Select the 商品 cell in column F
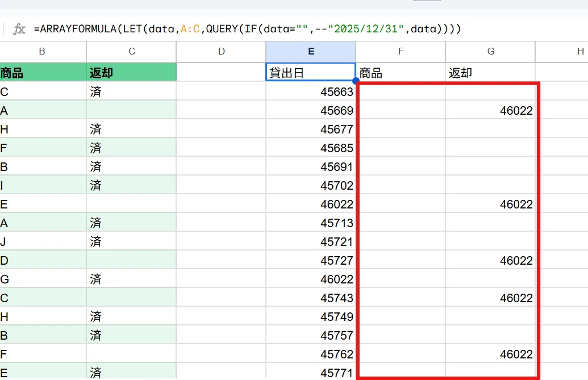 401,72
